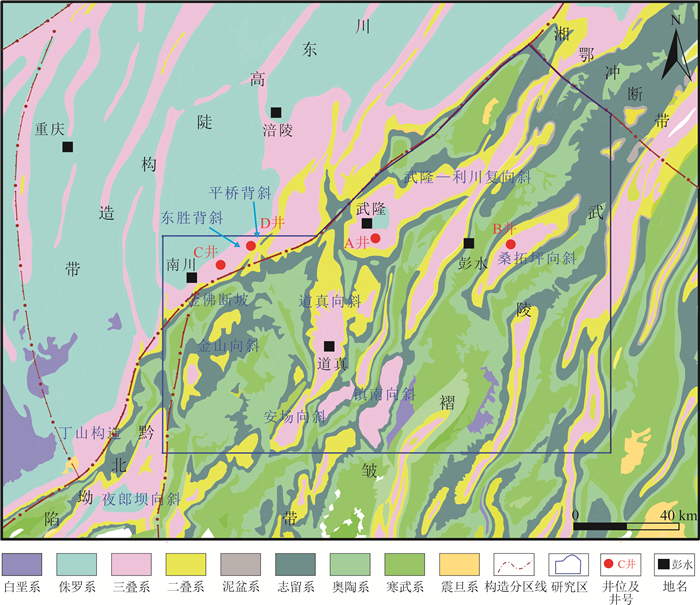Click the 道真 city square marker
Screen dimensions: 700x605
pyautogui.click(x=329, y=346)
